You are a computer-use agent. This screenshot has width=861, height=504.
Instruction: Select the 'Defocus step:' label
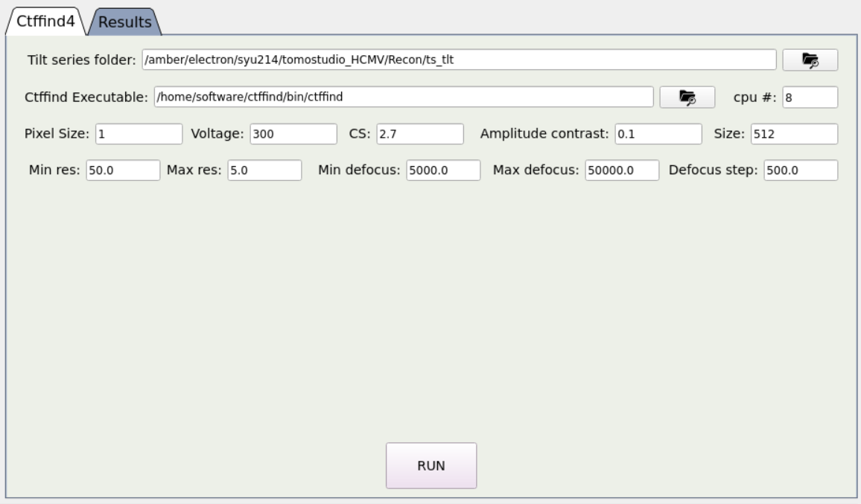pos(713,170)
